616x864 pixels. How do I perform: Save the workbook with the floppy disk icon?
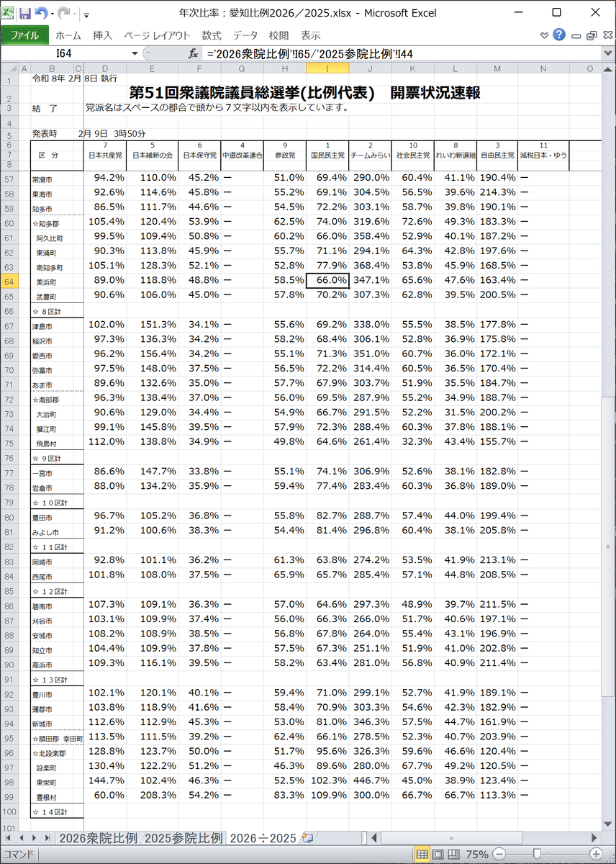point(25,13)
